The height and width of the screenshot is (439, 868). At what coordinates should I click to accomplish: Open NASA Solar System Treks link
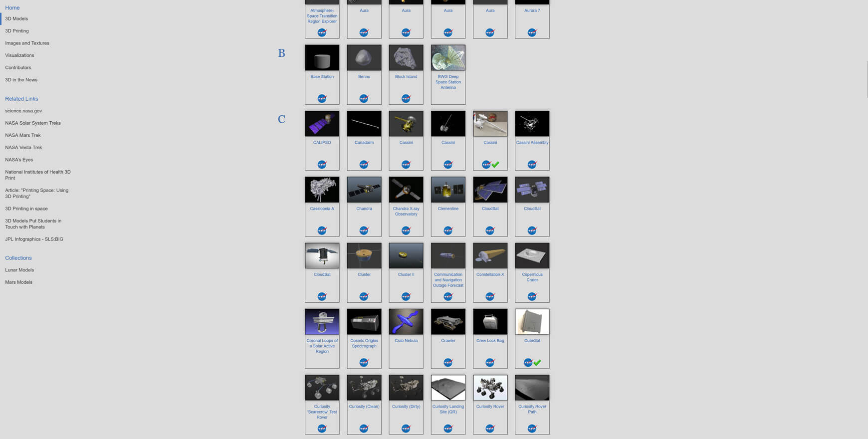point(33,123)
